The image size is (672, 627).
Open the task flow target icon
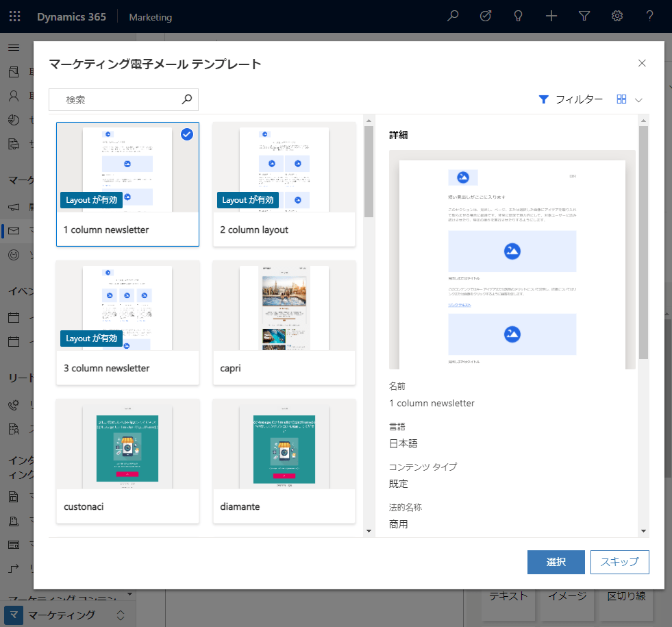pos(486,16)
